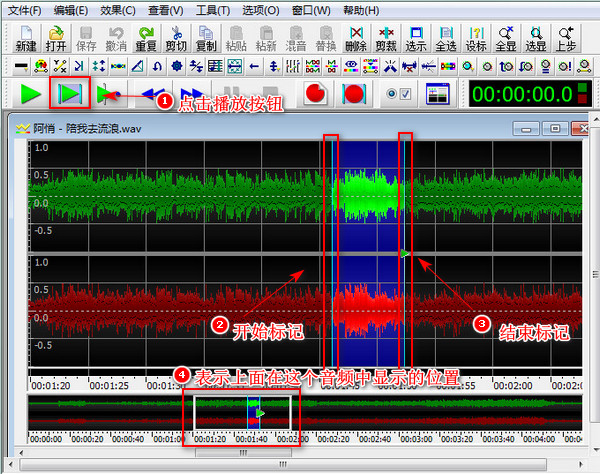Click the blue triangle fade effect icon

137,66
